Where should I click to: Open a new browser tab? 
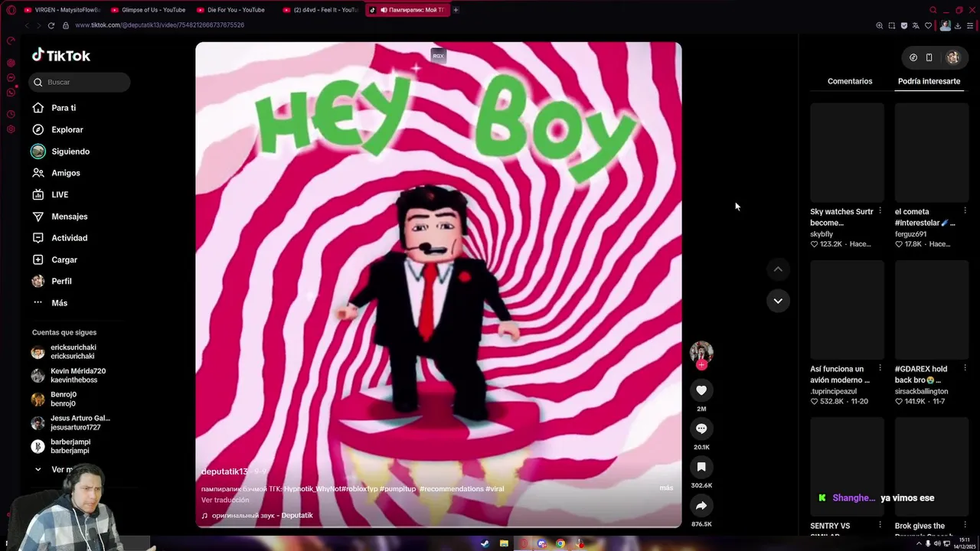pos(456,10)
